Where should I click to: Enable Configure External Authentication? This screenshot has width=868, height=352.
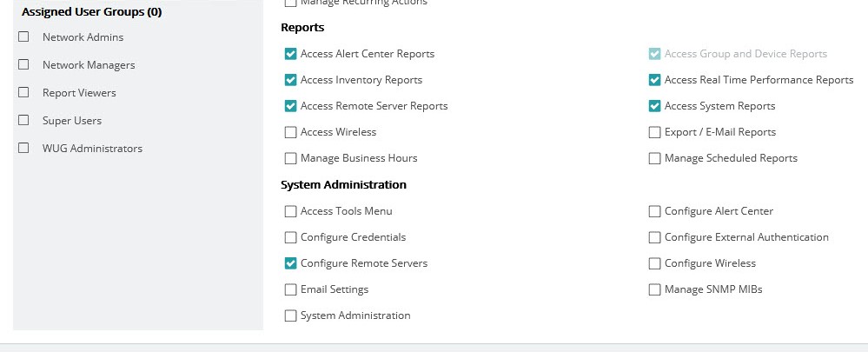[x=654, y=237]
